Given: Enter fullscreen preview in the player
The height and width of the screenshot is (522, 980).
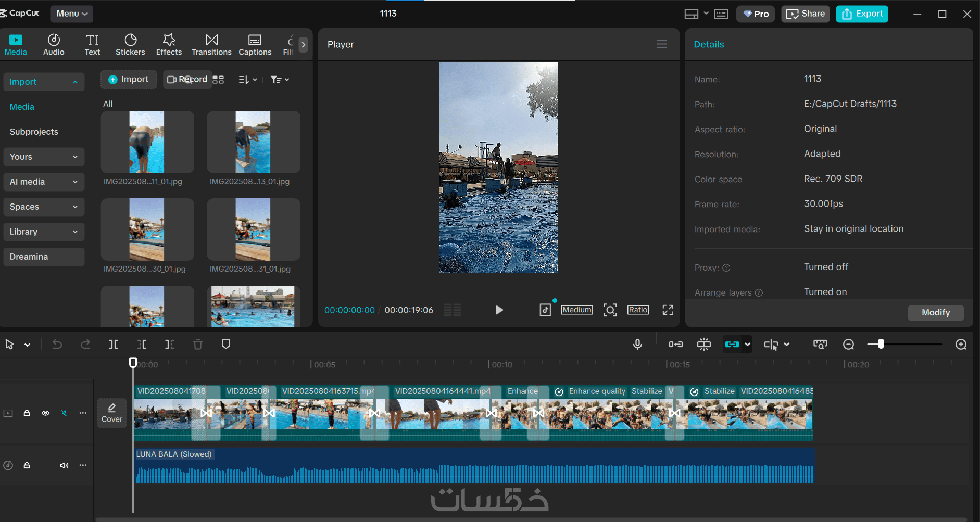Looking at the screenshot, I should tap(668, 310).
